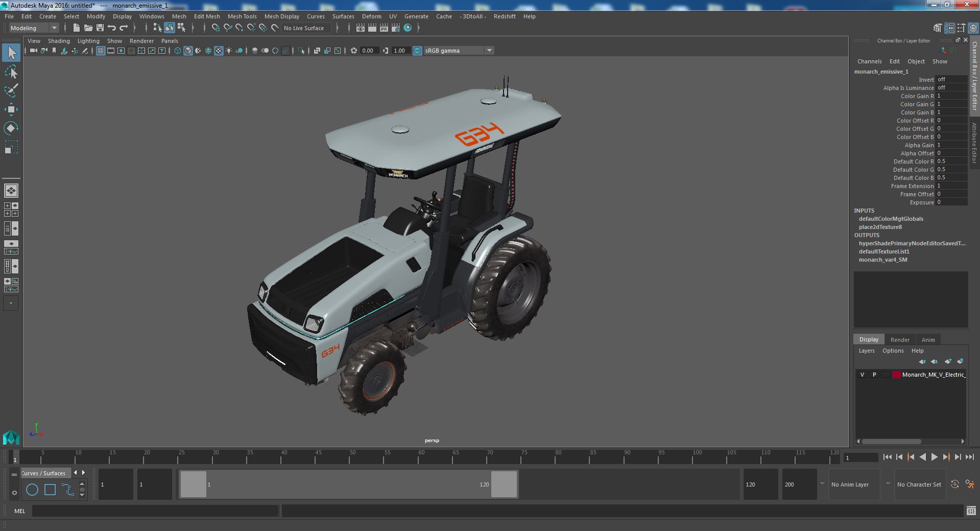Click No Live Surface field
The width and height of the screenshot is (980, 531).
point(307,28)
